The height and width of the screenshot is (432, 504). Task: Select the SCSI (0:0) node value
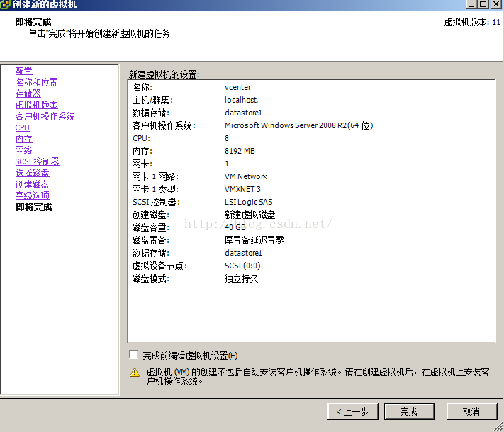point(242,266)
